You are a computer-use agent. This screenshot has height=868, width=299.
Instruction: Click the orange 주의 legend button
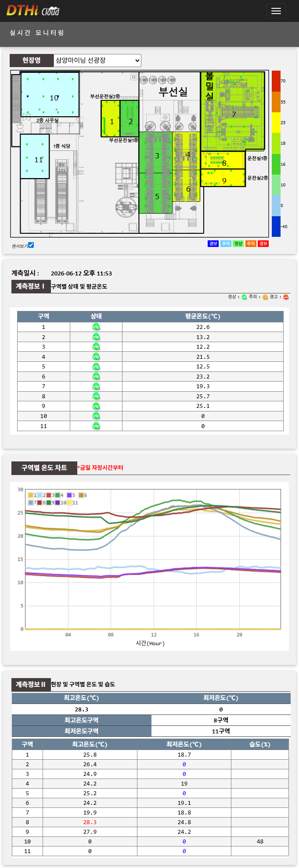251,244
